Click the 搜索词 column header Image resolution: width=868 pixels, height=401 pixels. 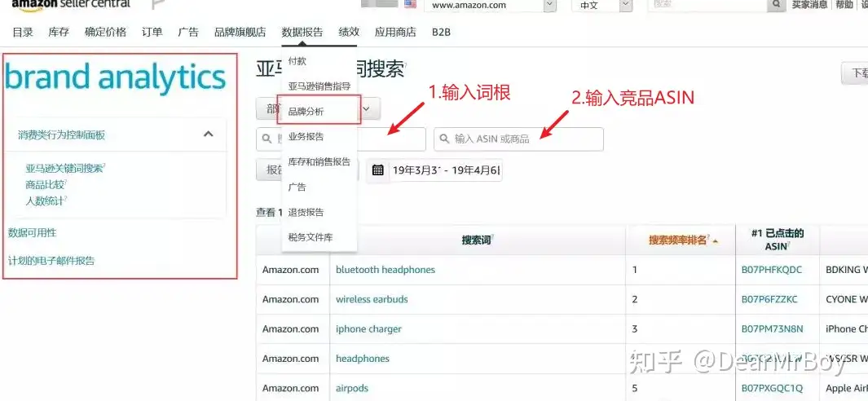pos(478,240)
